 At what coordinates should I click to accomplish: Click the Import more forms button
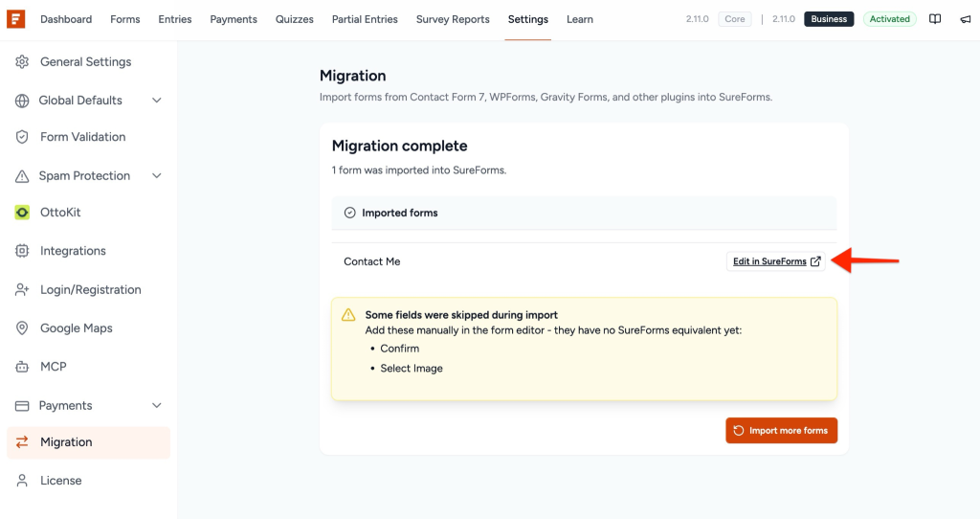[781, 430]
